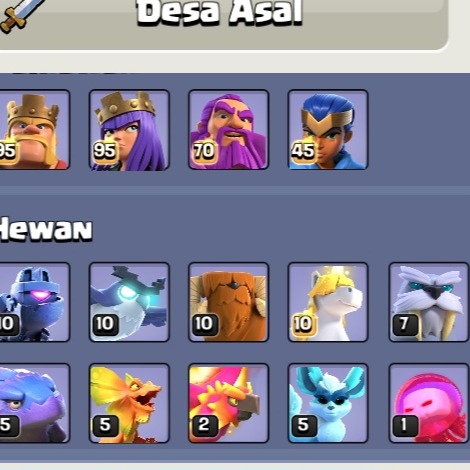Select the Unicorn pet level 10 icon
This screenshot has height=470, width=470.
(328, 302)
